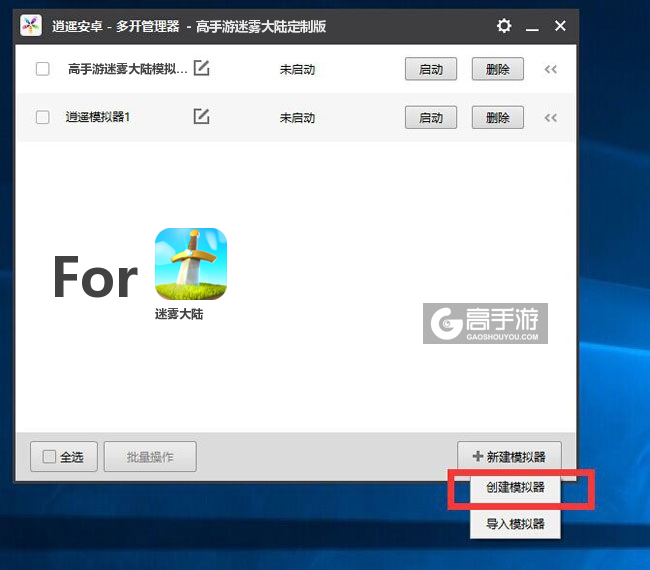Open settings via the gear icon

(x=504, y=26)
